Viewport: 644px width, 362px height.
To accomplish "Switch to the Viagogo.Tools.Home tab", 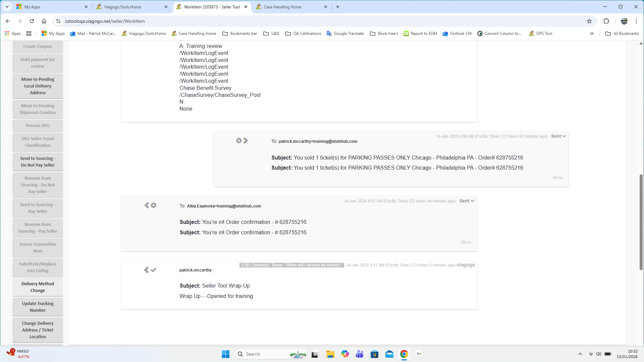I will point(122,7).
